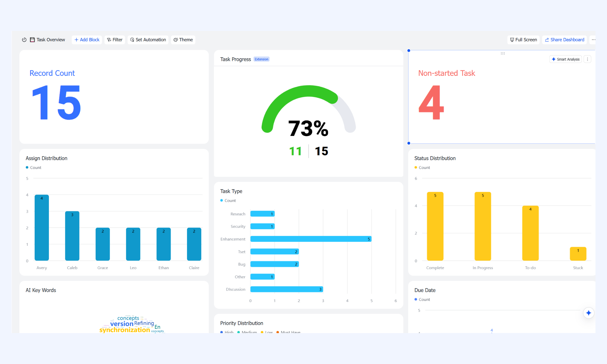The width and height of the screenshot is (607, 364).
Task: Open the horizontal ellipsis menu next to Share Dashboard
Action: coord(593,40)
